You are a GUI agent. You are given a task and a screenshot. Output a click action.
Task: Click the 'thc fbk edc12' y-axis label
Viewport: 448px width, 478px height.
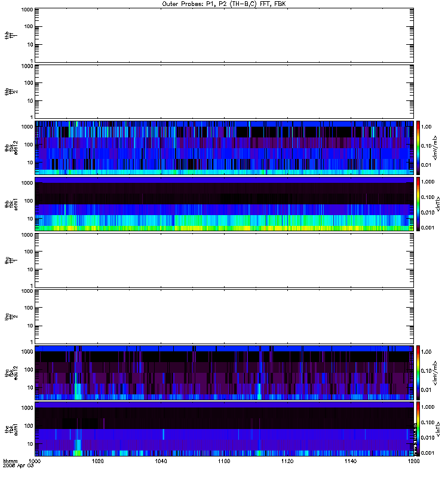click(x=11, y=373)
